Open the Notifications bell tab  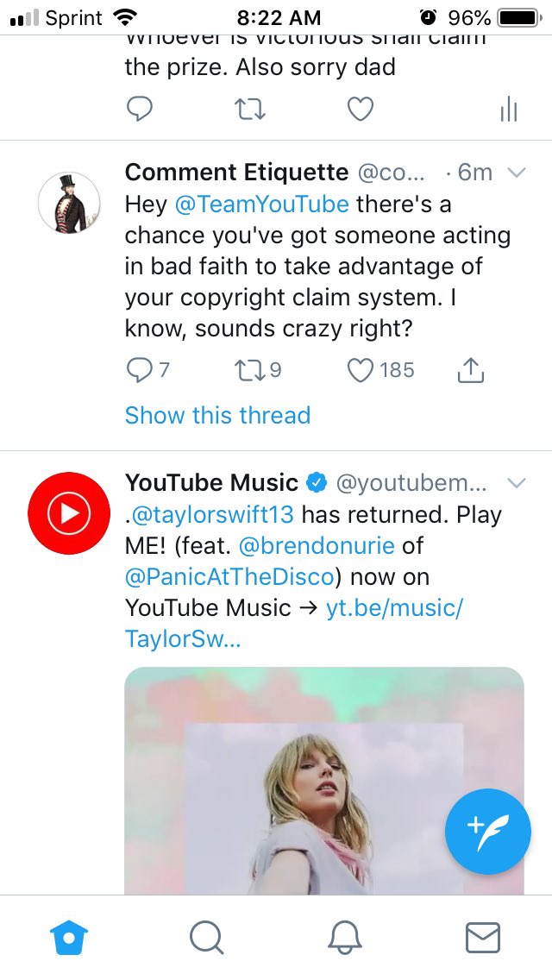tap(345, 937)
